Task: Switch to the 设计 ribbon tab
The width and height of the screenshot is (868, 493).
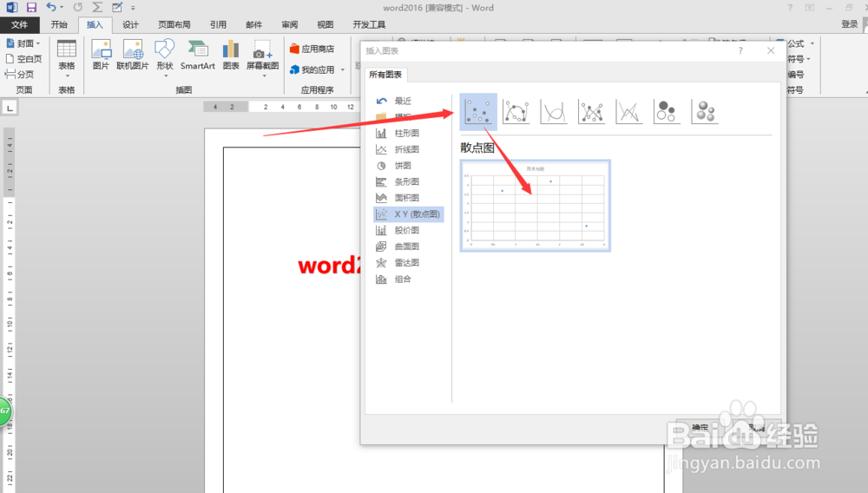Action: point(131,24)
